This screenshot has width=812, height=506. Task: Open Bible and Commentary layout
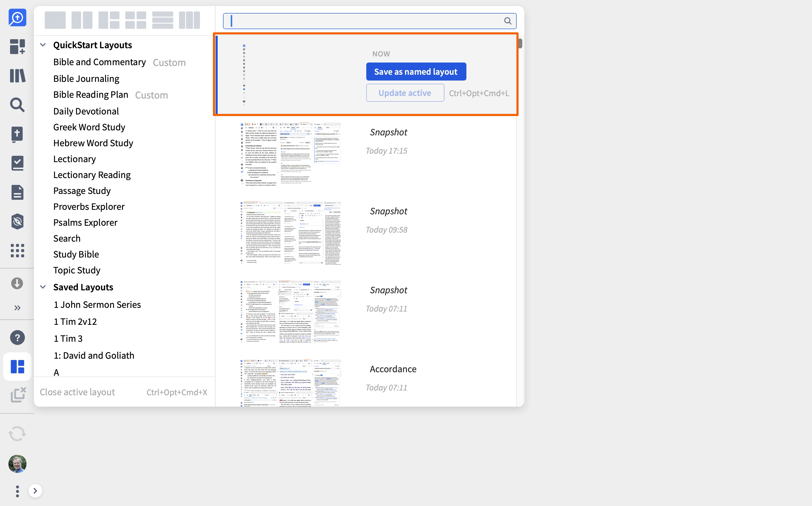tap(99, 62)
